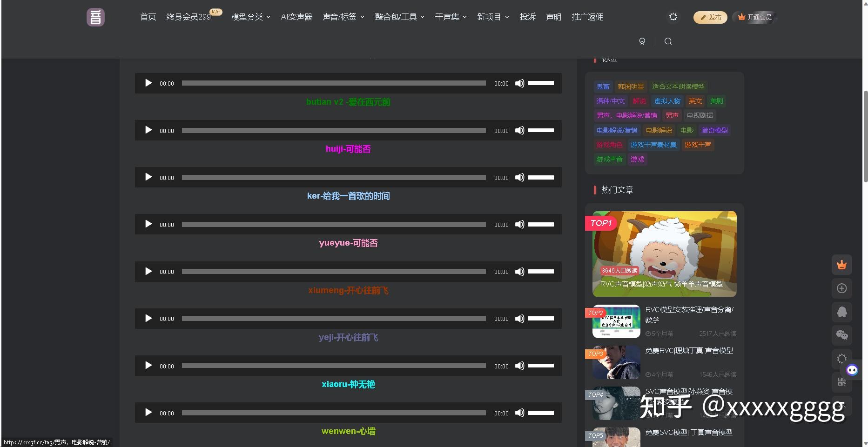Adjust the volume slider of the butian v2 track
868x447 pixels.
[541, 83]
